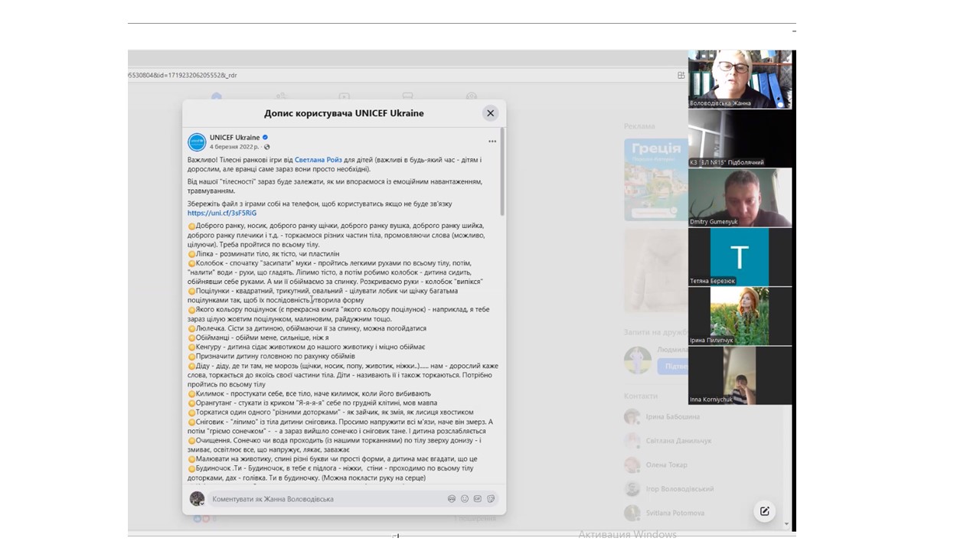Select Dmitry Gumenyuk participant video
Screen dimensions: 980x551
click(740, 198)
